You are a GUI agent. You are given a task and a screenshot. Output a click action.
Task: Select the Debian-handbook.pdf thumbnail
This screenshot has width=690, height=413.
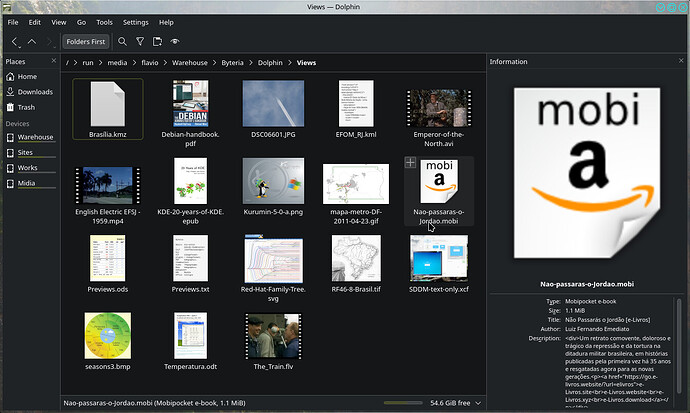click(191, 104)
